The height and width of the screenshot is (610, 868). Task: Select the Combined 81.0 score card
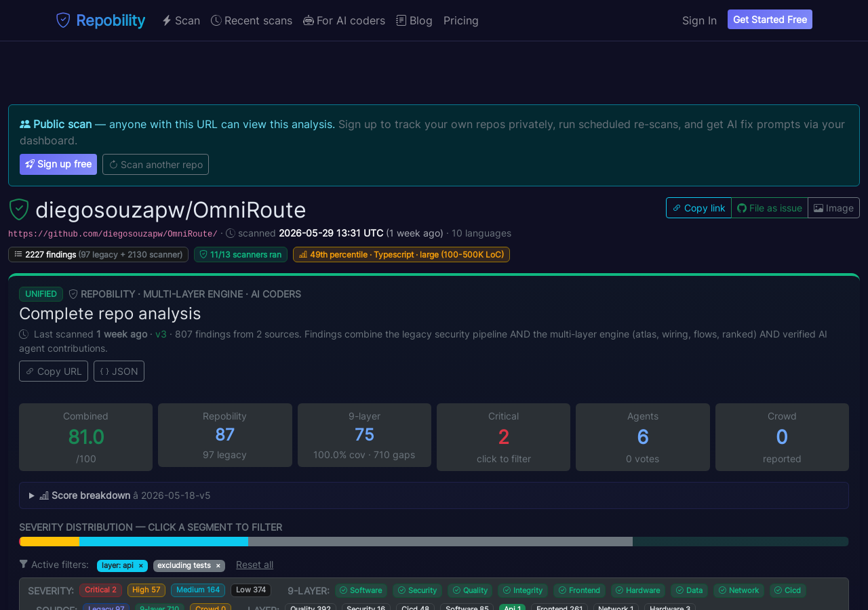[85, 437]
